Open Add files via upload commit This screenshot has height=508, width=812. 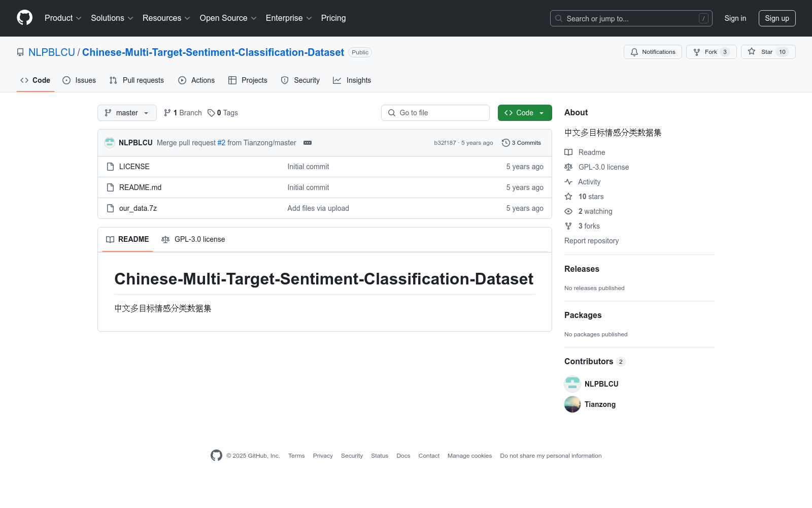pyautogui.click(x=318, y=208)
